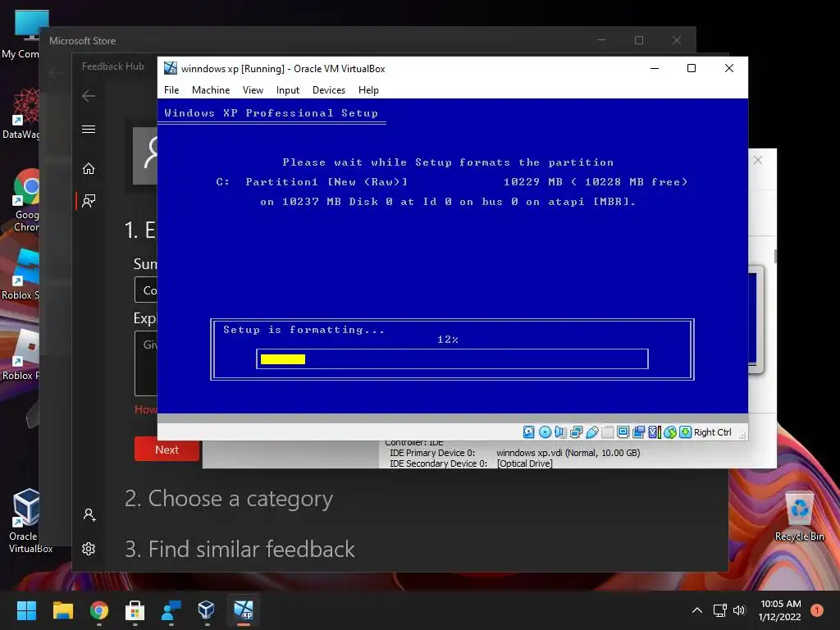Open the Input menu in VirtualBox
The height and width of the screenshot is (630, 840).
(x=288, y=90)
